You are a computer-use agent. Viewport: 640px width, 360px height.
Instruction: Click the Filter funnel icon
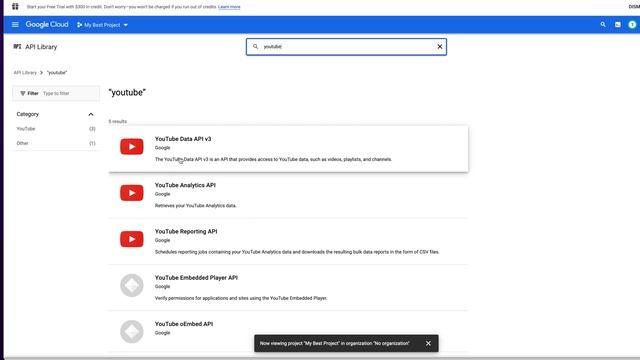pyautogui.click(x=23, y=93)
